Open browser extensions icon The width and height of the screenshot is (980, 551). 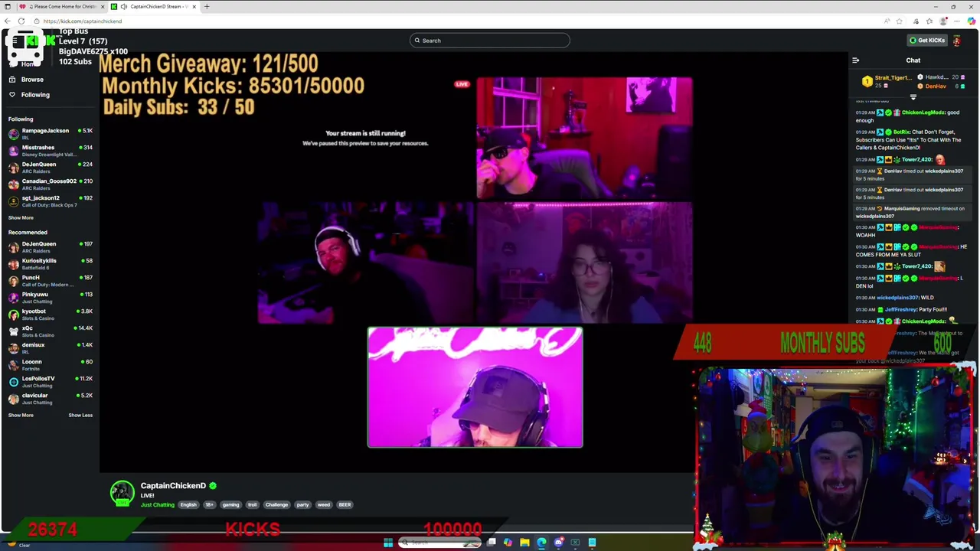916,21
